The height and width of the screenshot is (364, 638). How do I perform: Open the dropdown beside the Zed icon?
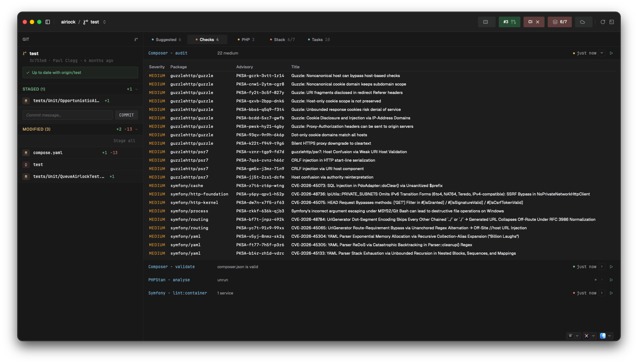point(577,336)
